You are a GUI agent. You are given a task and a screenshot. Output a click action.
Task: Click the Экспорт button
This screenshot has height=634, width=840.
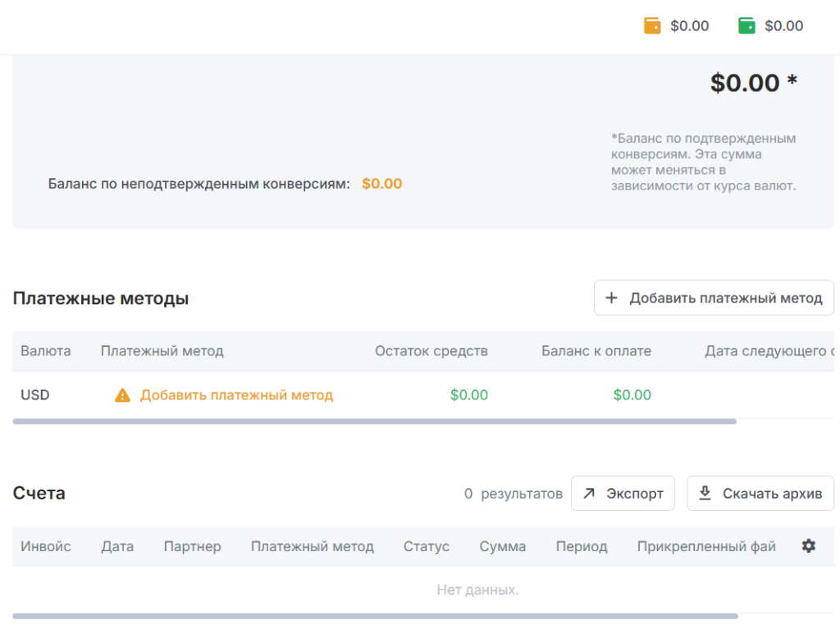623,494
